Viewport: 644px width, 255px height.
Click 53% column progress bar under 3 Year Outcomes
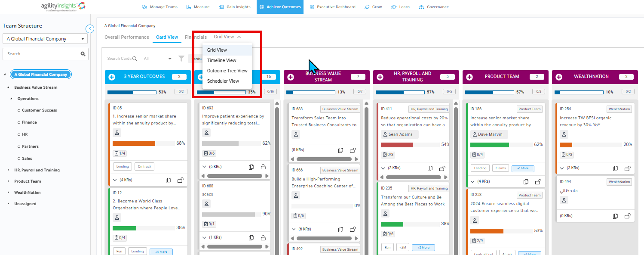tap(132, 92)
